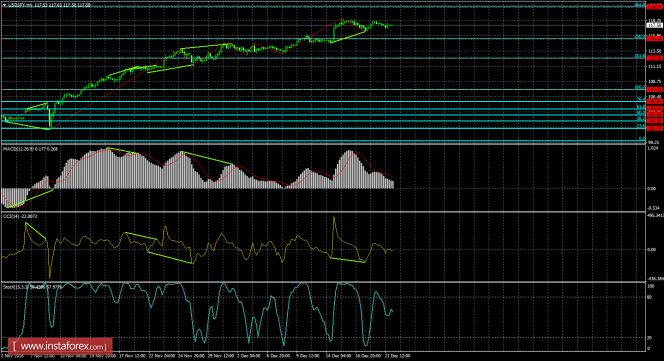Click the 80 level label on Stochastic scale
664x361 pixels.
coord(649,297)
